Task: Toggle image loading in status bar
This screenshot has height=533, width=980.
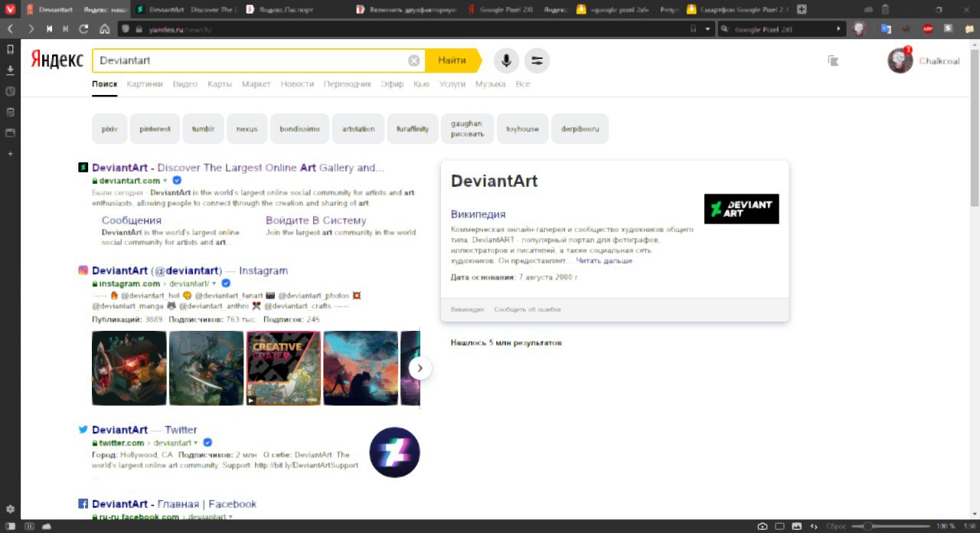Action: 797,526
